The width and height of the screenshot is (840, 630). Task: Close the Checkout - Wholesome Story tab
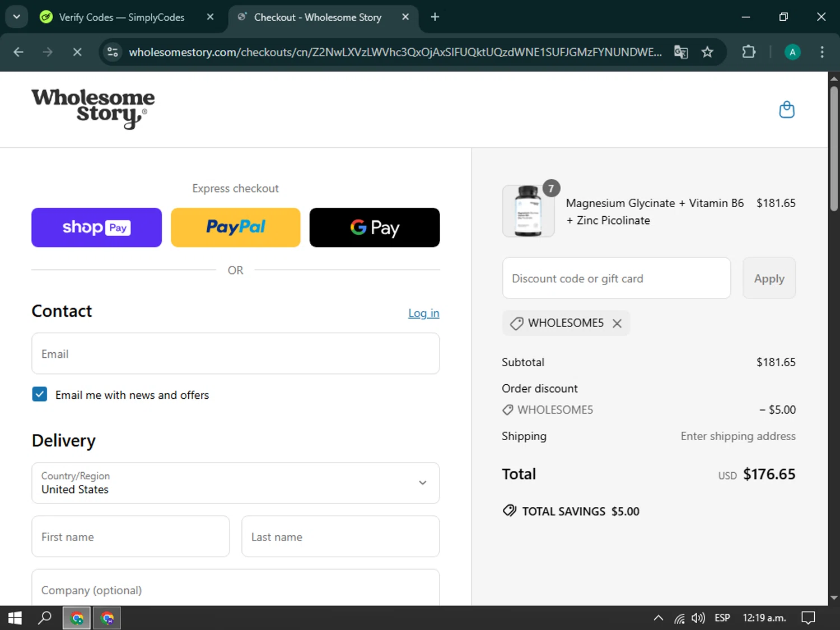click(405, 17)
